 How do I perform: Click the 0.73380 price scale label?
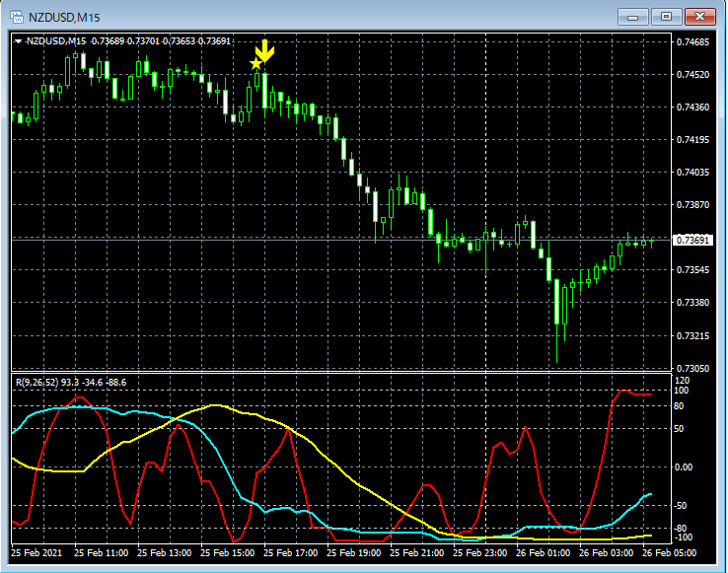[x=692, y=303]
